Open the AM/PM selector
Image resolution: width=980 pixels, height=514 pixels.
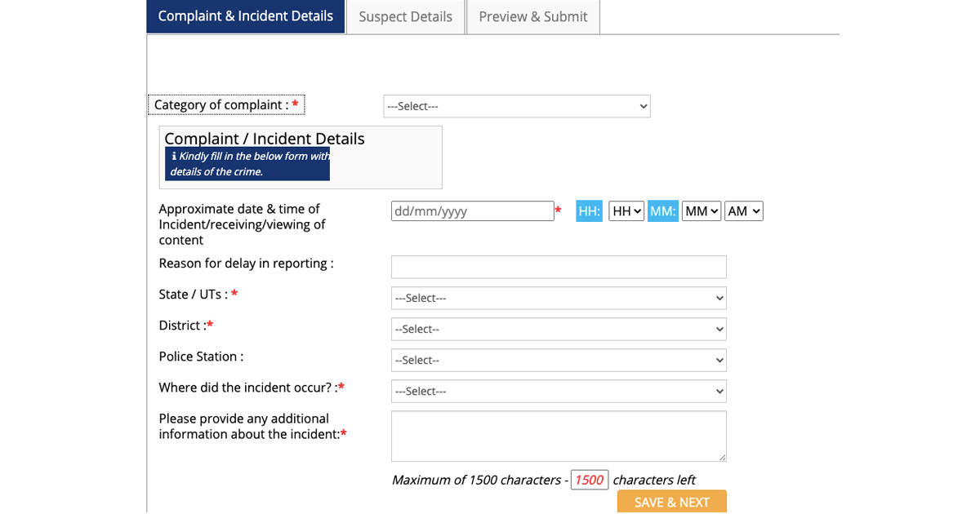tap(744, 211)
